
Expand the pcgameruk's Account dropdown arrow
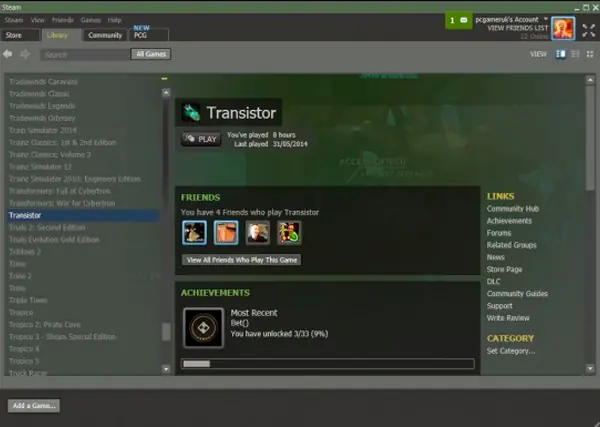point(546,19)
